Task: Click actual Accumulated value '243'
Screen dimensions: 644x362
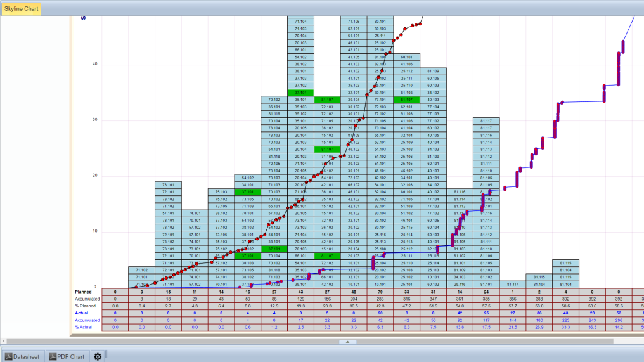Action: tap(592, 320)
